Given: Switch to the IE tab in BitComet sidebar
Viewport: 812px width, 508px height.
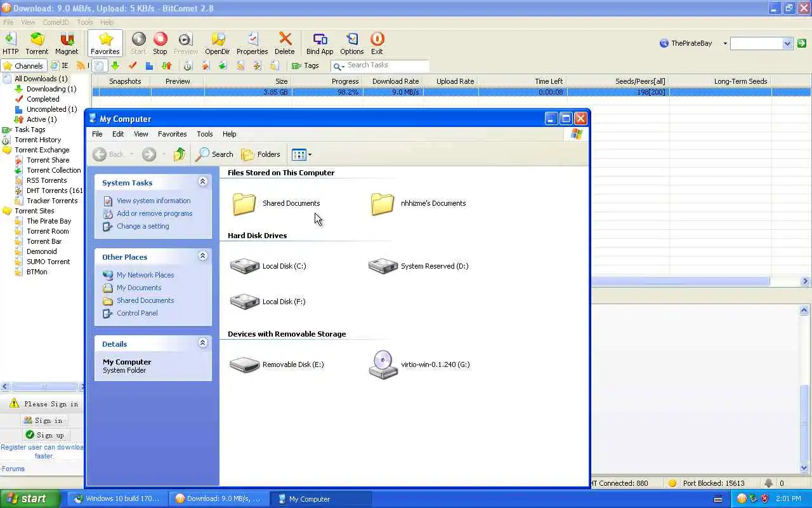Looking at the screenshot, I should coord(60,65).
